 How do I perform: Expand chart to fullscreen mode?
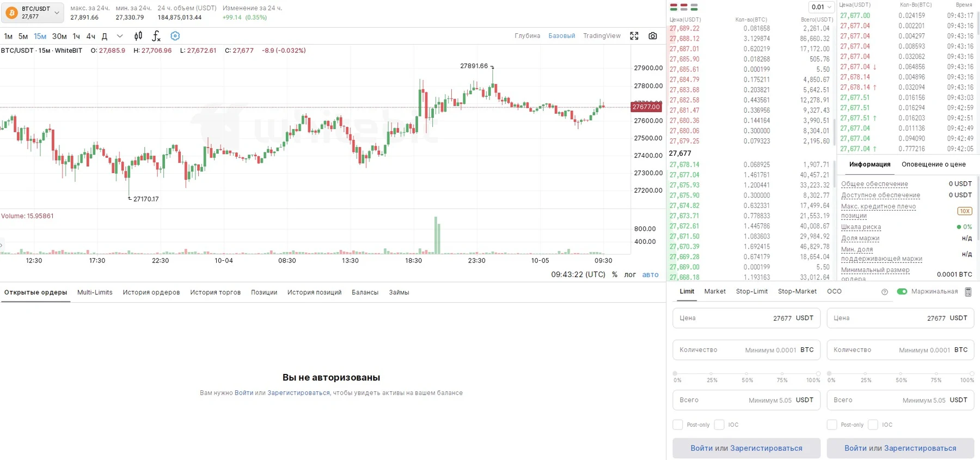tap(634, 36)
